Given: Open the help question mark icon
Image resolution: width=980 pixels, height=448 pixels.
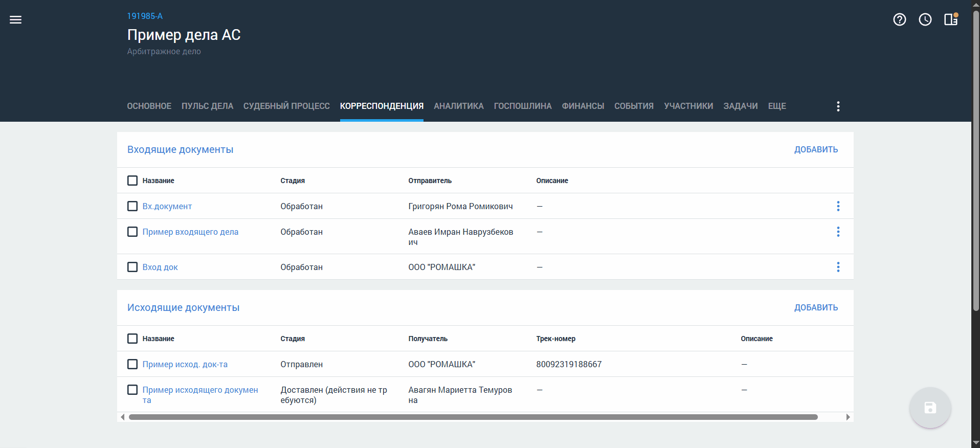Looking at the screenshot, I should point(900,19).
